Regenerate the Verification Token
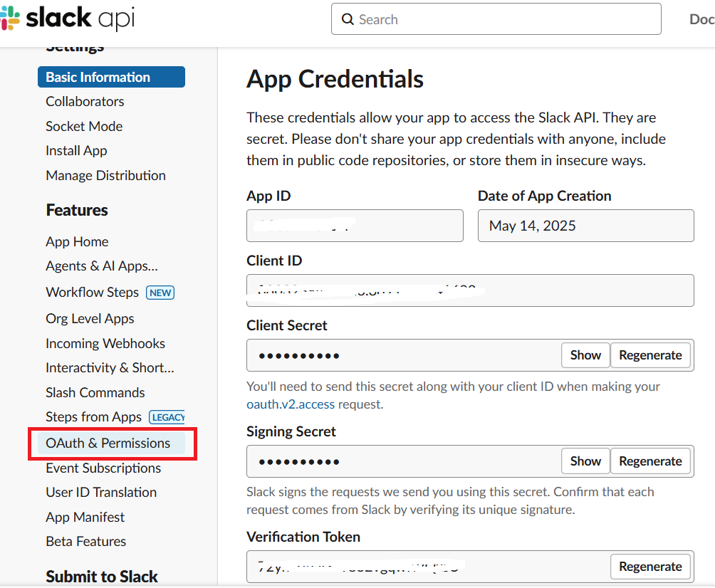Image resolution: width=715 pixels, height=588 pixels. point(650,567)
